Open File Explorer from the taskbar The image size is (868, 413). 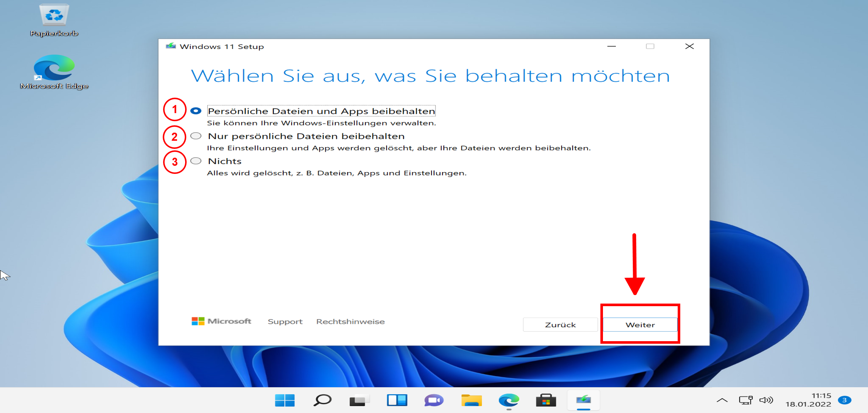[x=471, y=400]
